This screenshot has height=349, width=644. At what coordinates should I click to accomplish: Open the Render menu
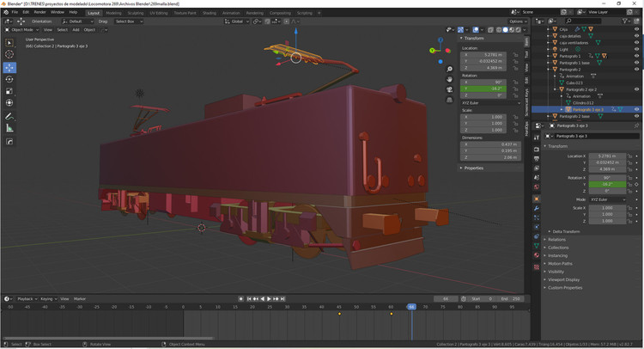pos(39,13)
